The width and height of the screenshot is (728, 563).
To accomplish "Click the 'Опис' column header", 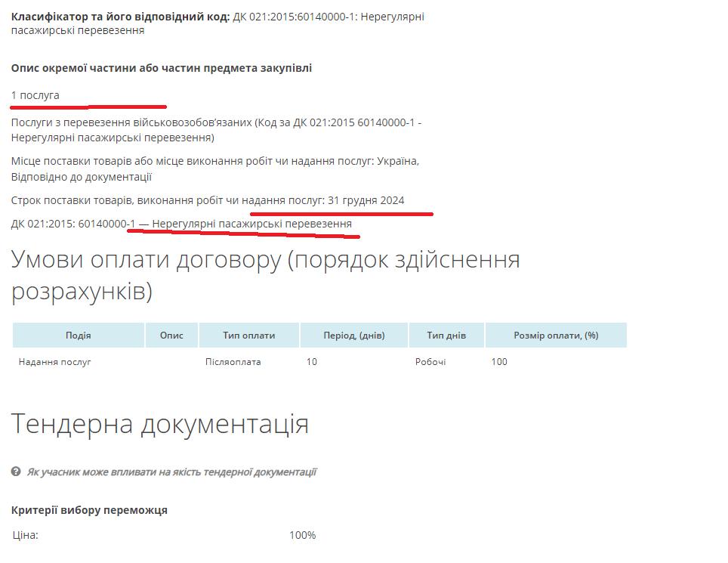I will pyautogui.click(x=171, y=335).
